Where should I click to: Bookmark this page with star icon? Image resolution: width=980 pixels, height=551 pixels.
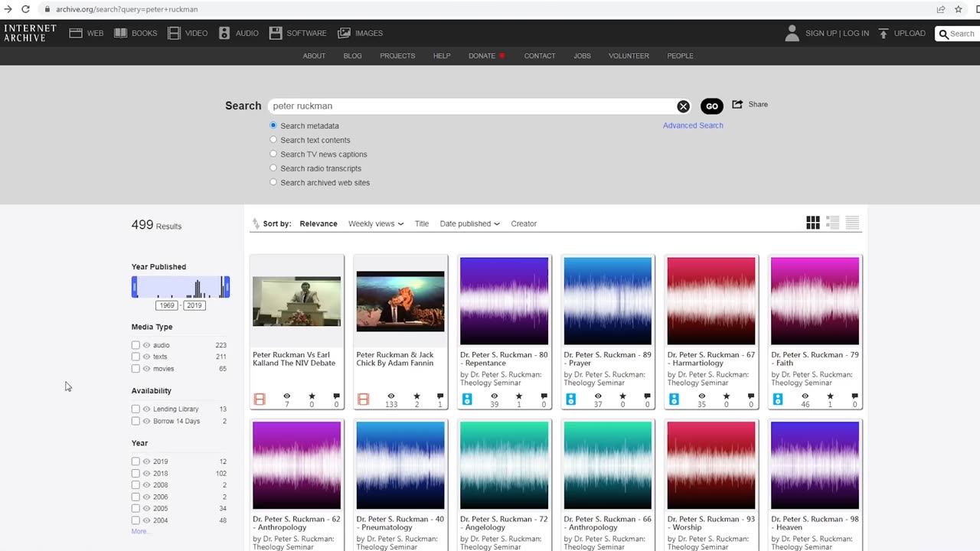pyautogui.click(x=959, y=9)
